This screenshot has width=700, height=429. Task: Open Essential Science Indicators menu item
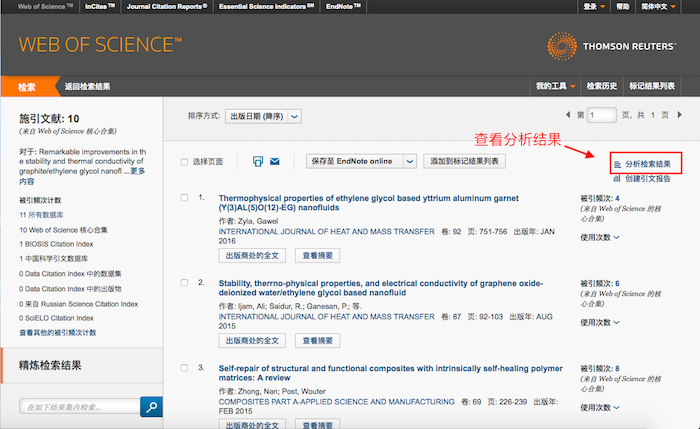pos(267,6)
